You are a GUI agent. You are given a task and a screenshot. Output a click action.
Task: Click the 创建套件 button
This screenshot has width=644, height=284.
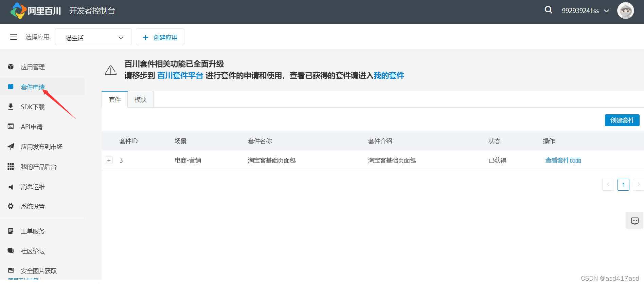click(x=622, y=120)
